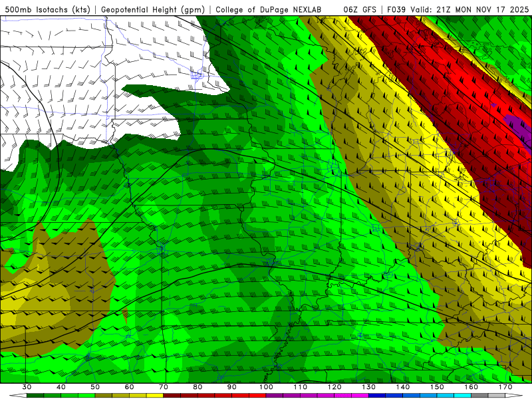Click the darkest green colorbar swatch beginning at 30
The height and width of the screenshot is (399, 532).
click(35, 396)
